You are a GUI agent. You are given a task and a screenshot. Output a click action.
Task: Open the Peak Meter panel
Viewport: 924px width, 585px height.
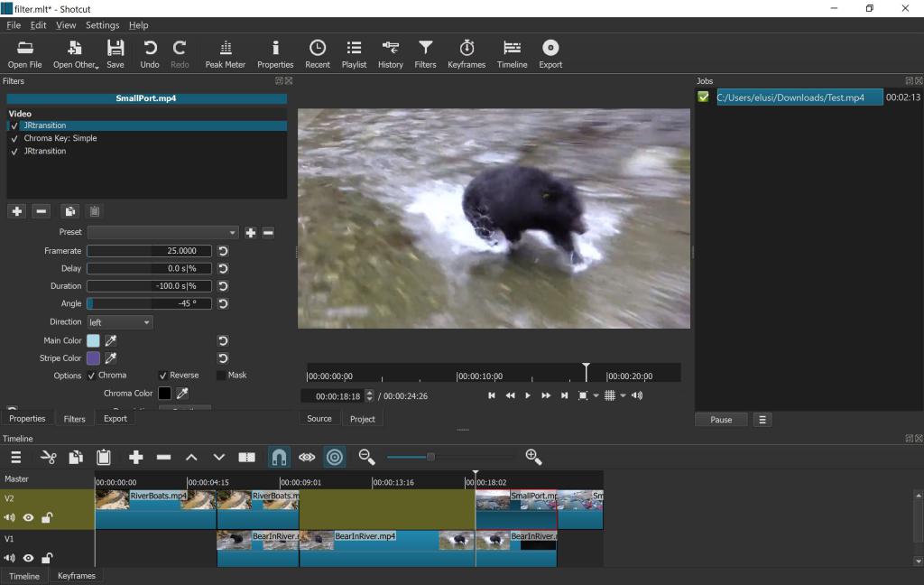[225, 53]
